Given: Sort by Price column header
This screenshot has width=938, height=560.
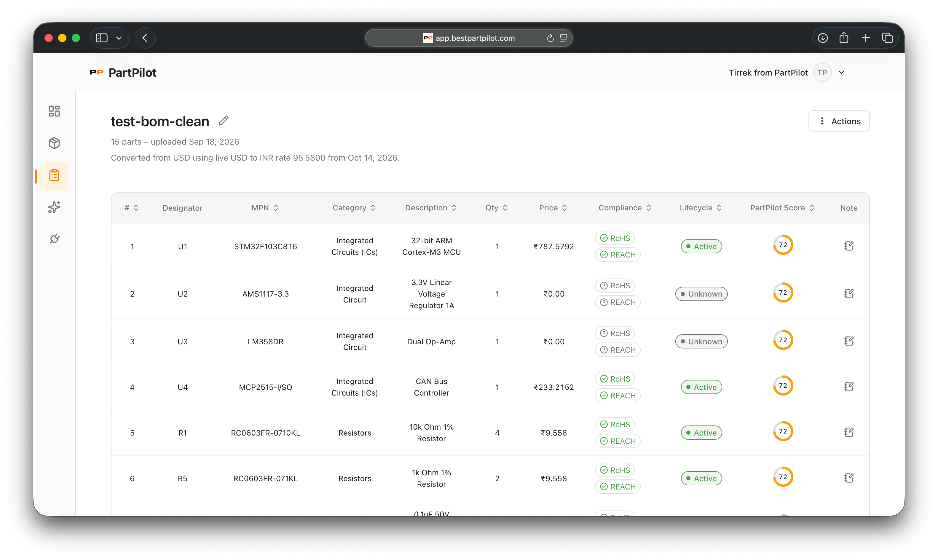Looking at the screenshot, I should pyautogui.click(x=553, y=208).
